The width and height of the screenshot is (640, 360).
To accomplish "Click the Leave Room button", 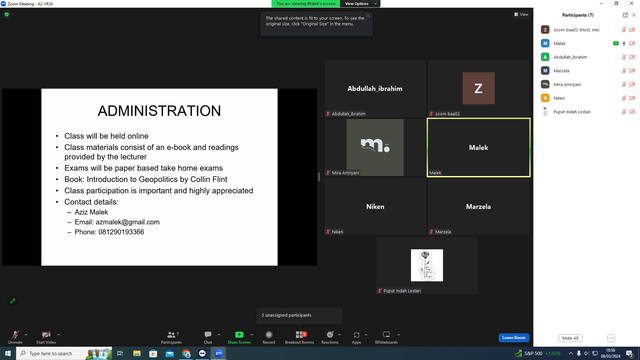I will pyautogui.click(x=514, y=338).
